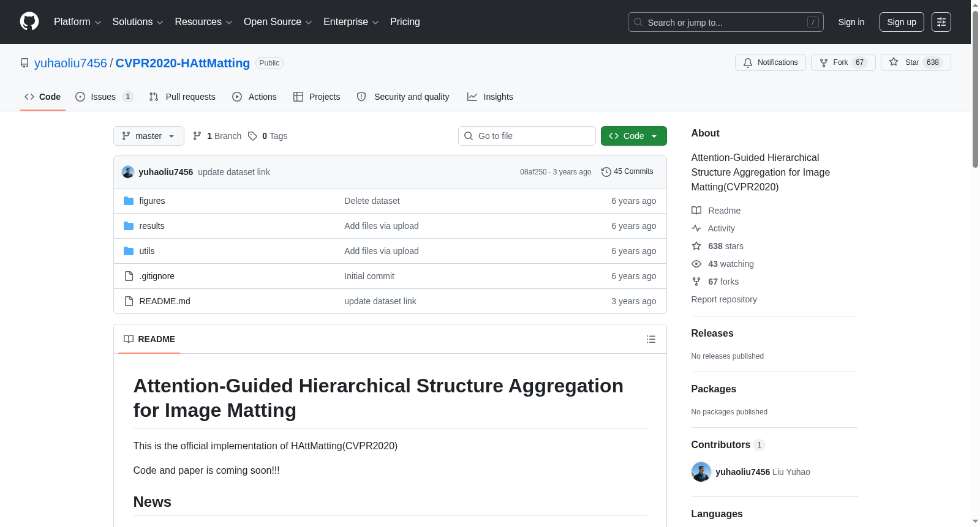Click the Initial commit message

pos(369,276)
